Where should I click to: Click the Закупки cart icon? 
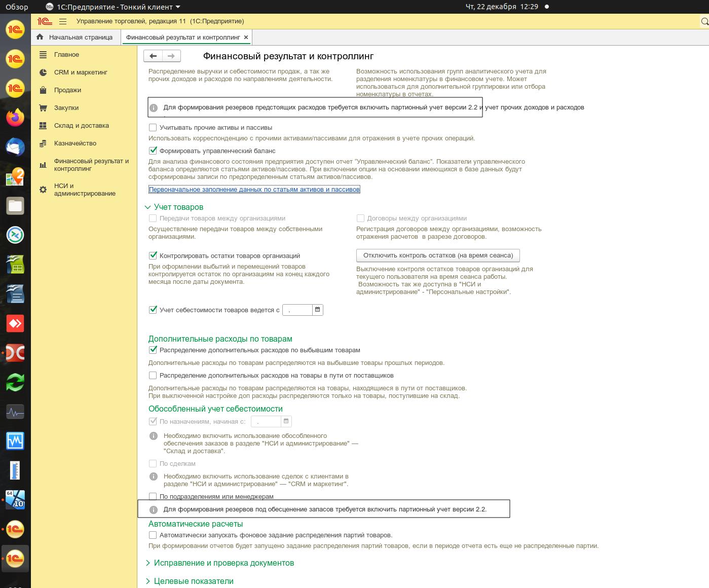[44, 108]
